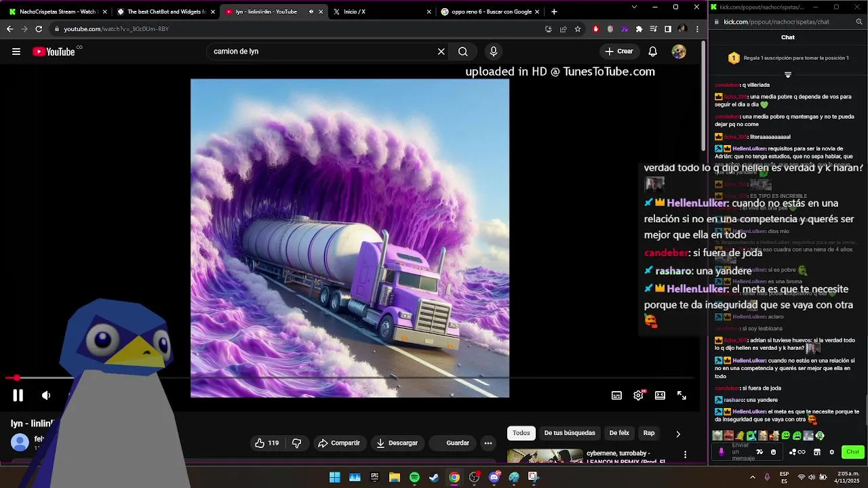Open the YouTube hamburger guide menu

(x=16, y=52)
